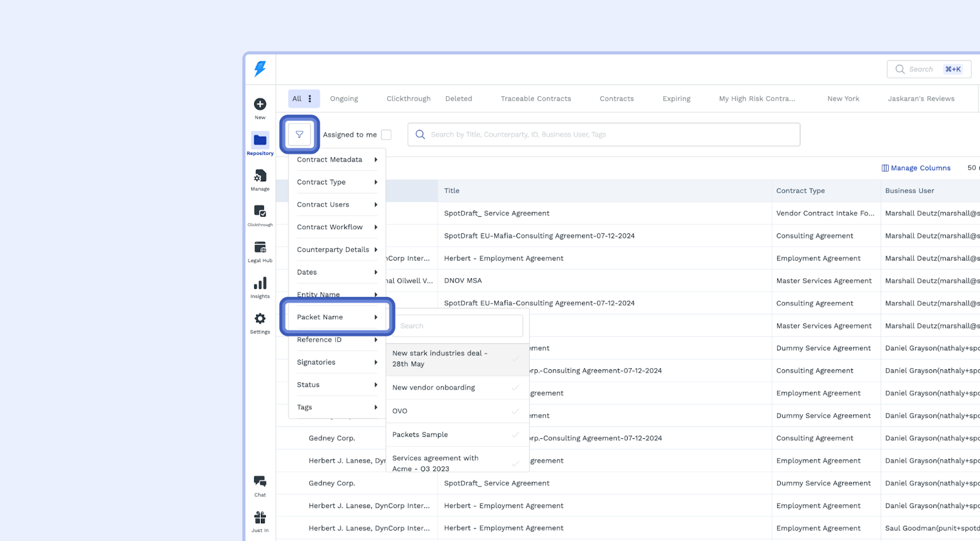
Task: Open the Repository folder icon
Action: (x=260, y=140)
